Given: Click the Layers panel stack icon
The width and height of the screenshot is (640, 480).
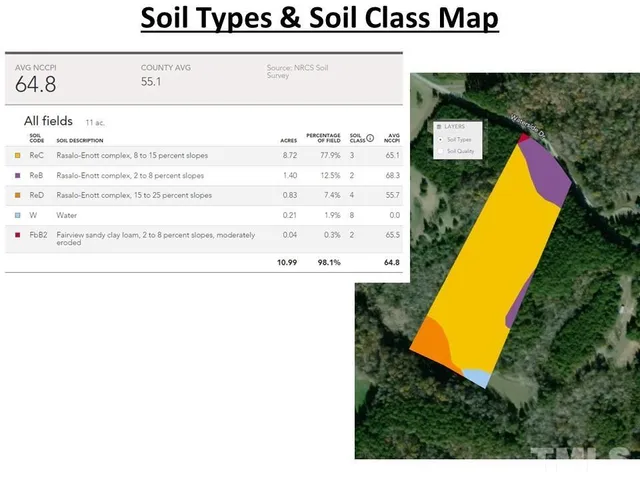Looking at the screenshot, I should (x=438, y=127).
